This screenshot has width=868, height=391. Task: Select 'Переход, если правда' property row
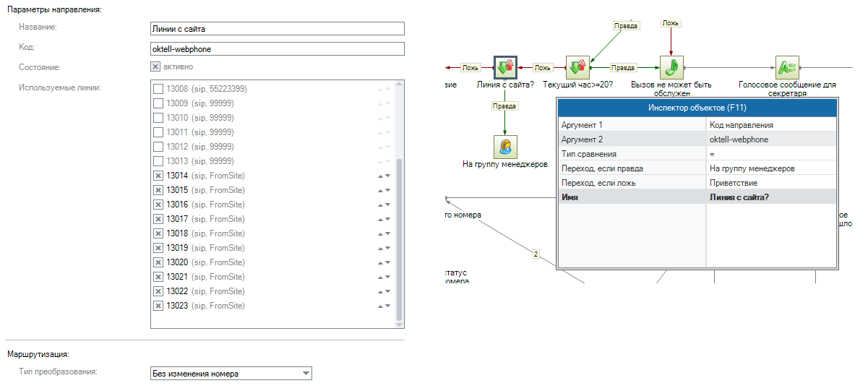(697, 168)
